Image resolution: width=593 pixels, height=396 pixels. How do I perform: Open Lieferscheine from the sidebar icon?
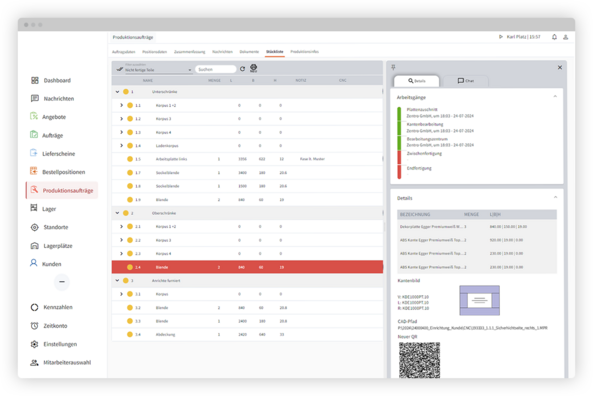click(x=34, y=153)
